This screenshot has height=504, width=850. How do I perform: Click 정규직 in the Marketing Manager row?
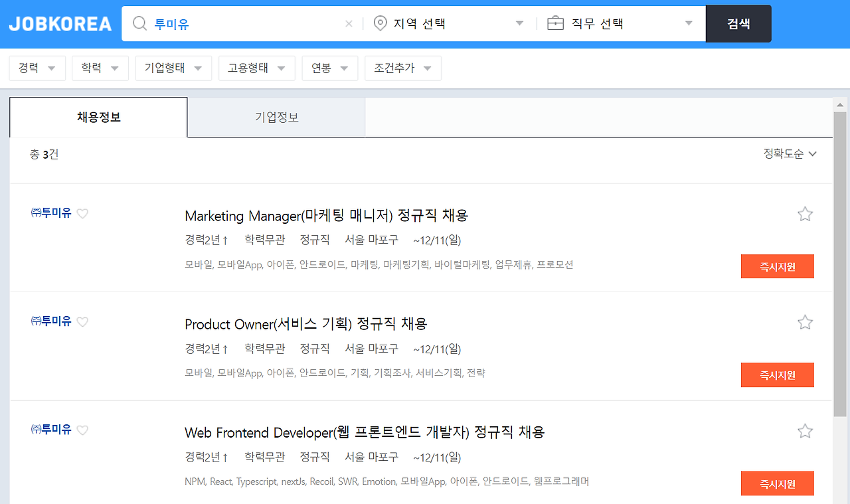tap(315, 240)
